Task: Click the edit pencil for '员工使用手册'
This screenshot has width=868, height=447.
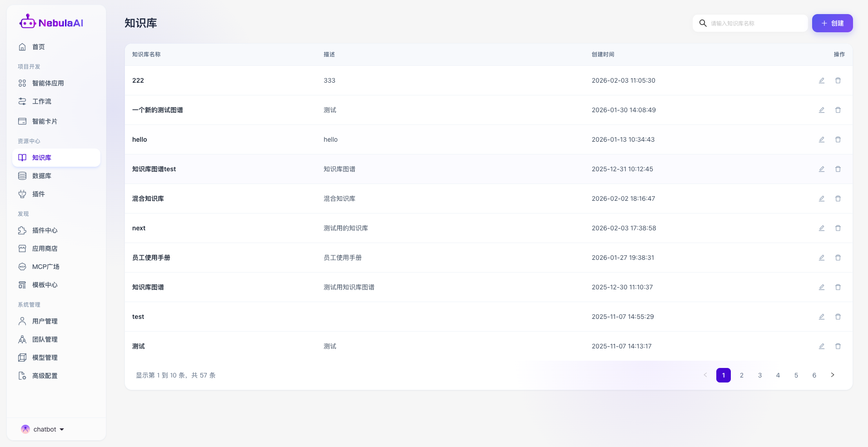Action: click(x=821, y=258)
